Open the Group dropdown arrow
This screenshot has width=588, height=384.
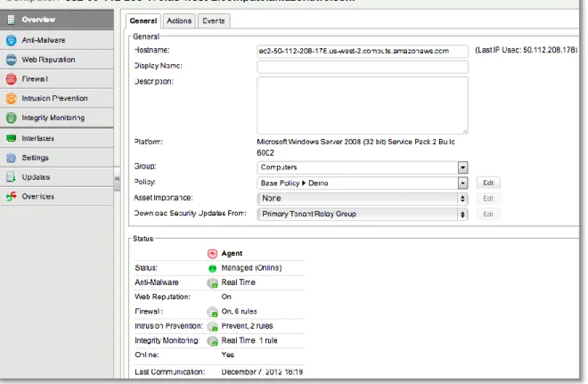coord(462,167)
